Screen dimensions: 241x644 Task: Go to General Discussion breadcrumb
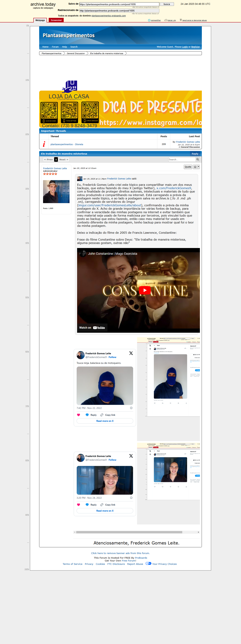tap(76, 53)
